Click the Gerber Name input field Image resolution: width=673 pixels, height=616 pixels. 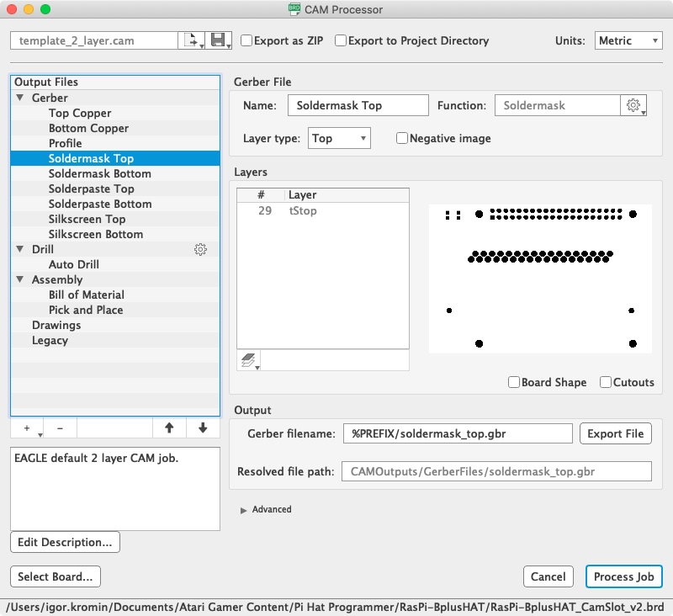tap(358, 105)
